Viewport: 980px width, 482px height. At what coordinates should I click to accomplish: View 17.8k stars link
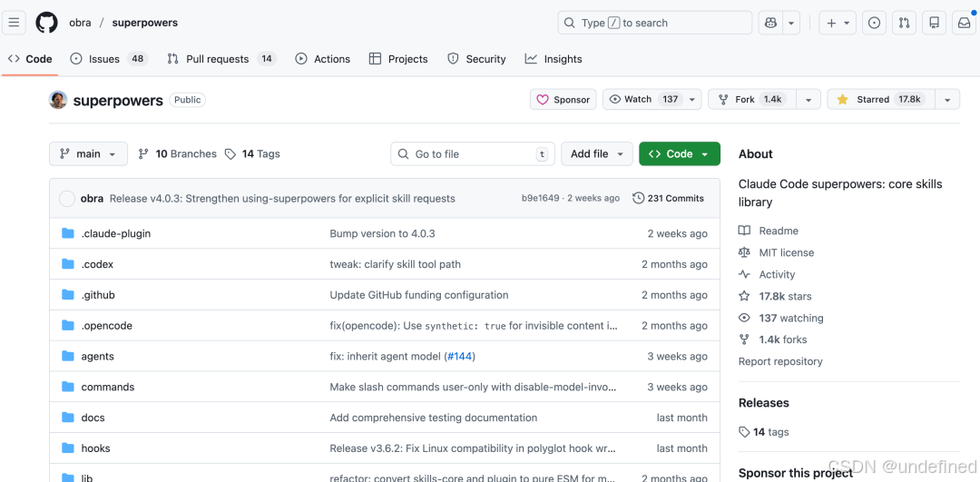[x=775, y=296]
